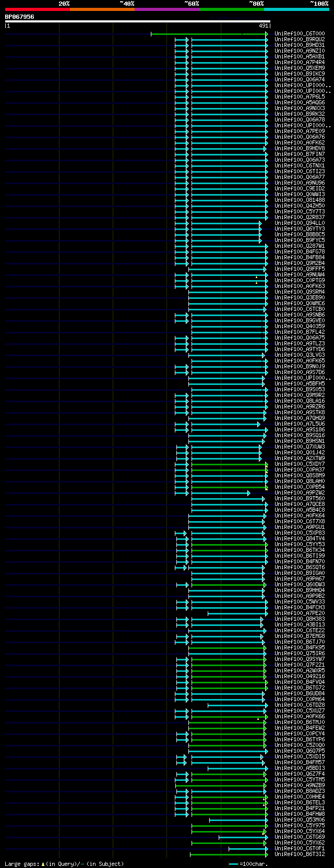Viewport: 334px width, 868px height.
Task: View entry UniRef100_A2XTW9
Action: click(x=300, y=459)
